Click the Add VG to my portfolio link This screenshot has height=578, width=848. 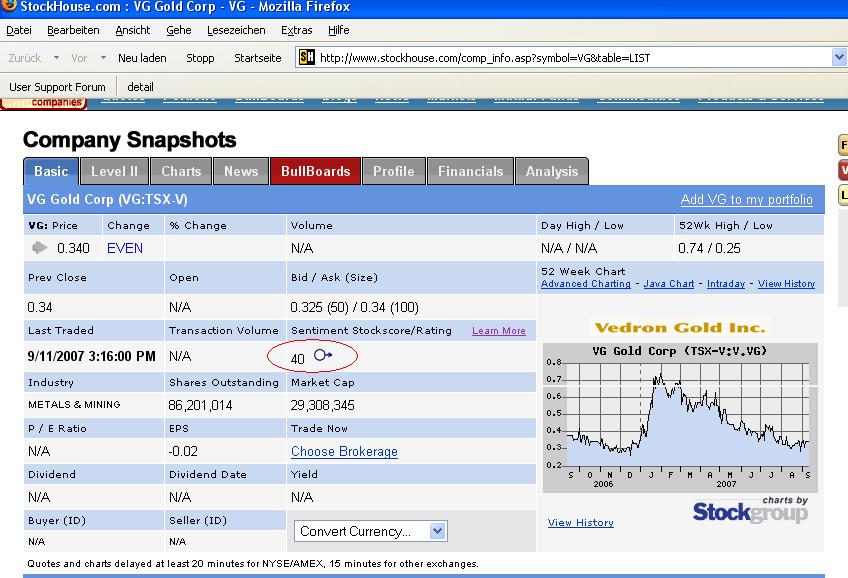[746, 200]
